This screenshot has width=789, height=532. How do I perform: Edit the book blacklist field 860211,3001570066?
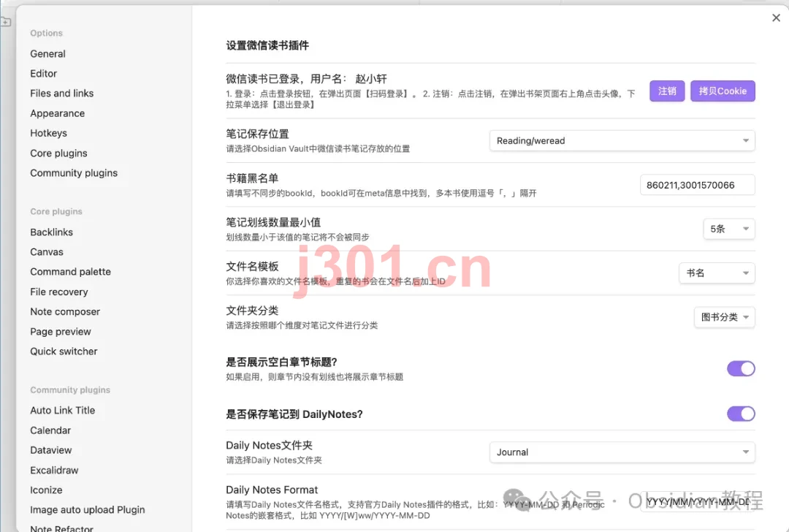698,185
